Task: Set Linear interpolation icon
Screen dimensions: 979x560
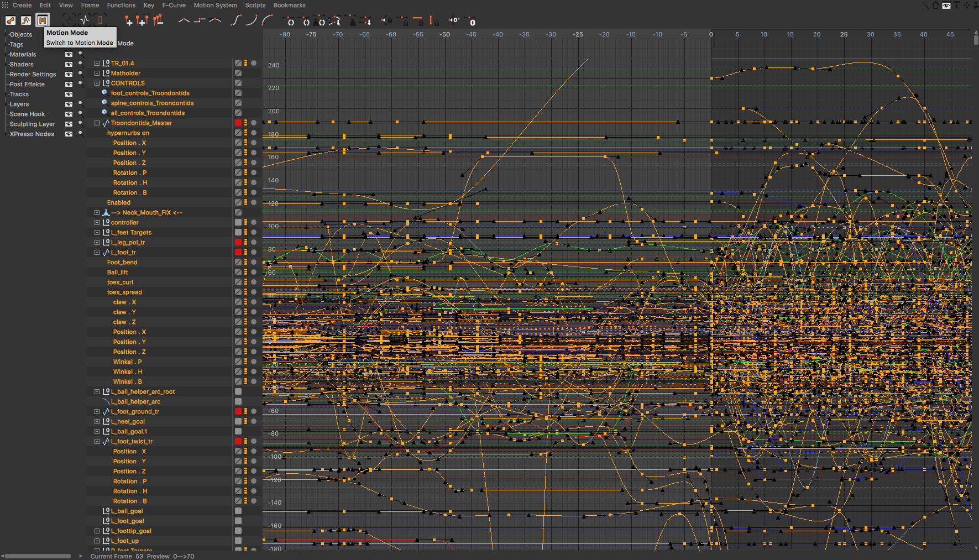Action: pos(184,20)
